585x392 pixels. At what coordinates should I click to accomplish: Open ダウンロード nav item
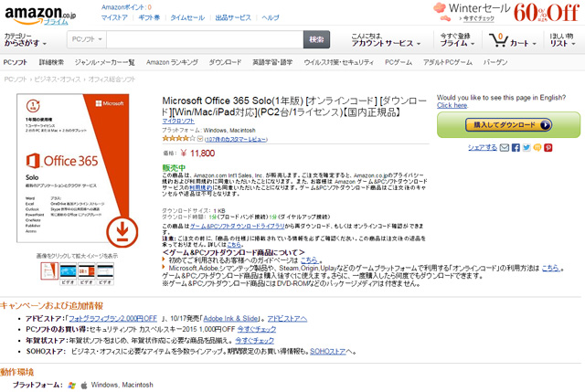tap(225, 62)
